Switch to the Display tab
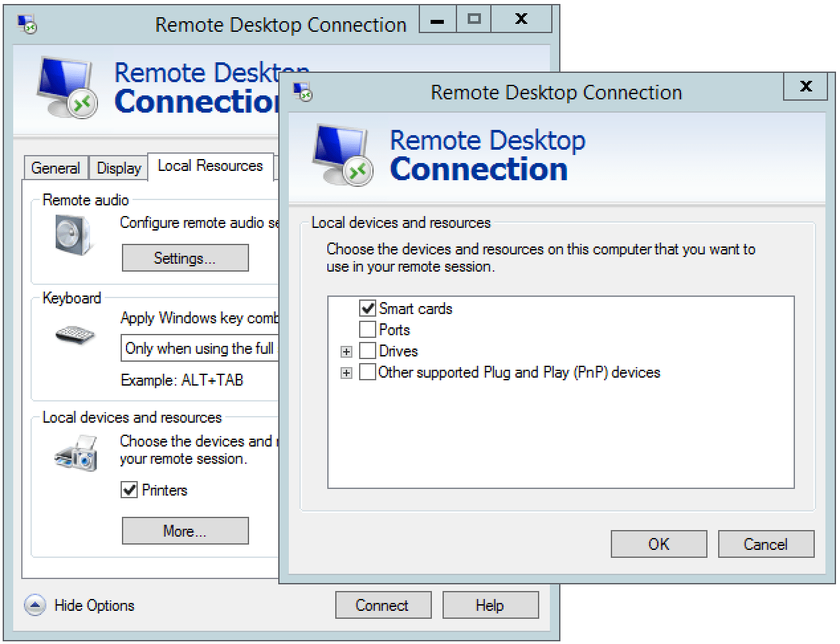The image size is (840, 644). pyautogui.click(x=119, y=168)
